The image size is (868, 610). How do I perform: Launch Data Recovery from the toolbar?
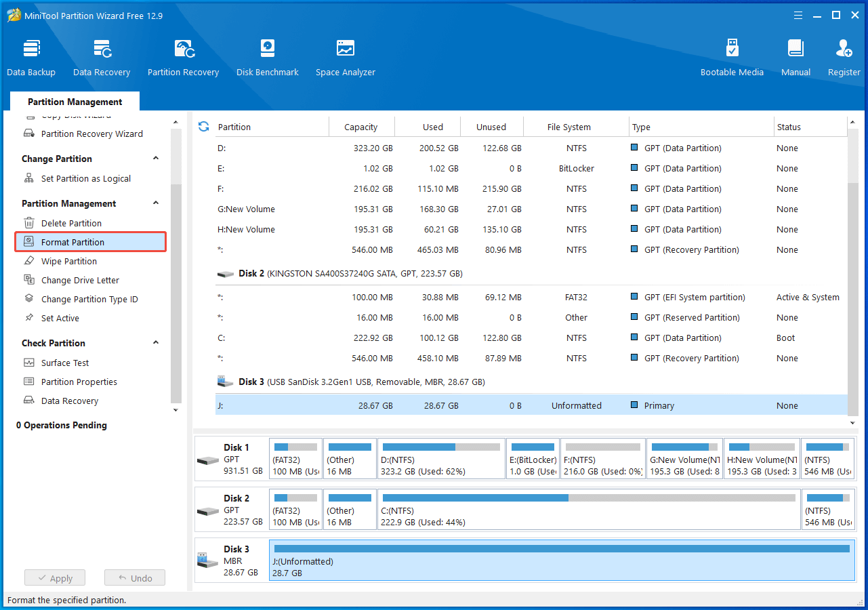(x=102, y=57)
